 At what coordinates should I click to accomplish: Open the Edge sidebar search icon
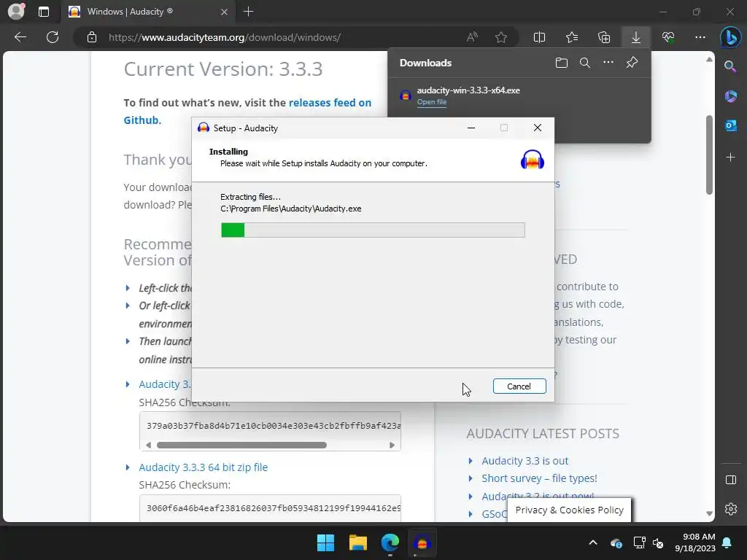click(730, 66)
